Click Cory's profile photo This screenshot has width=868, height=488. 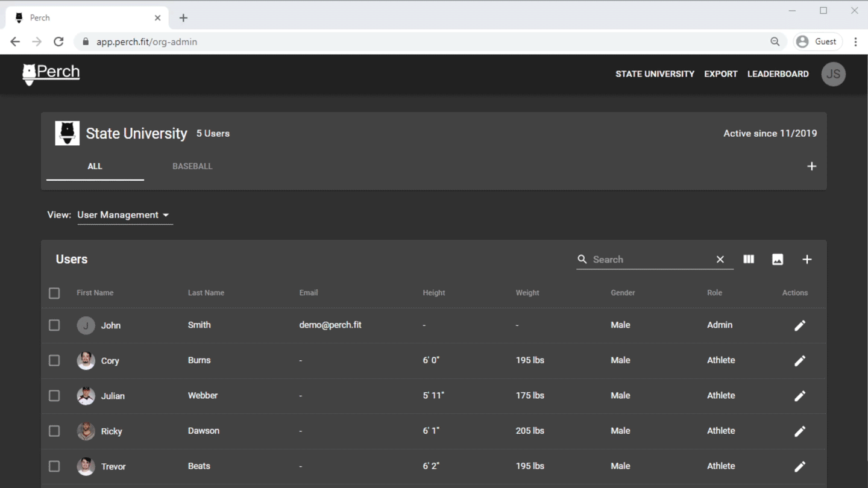86,361
